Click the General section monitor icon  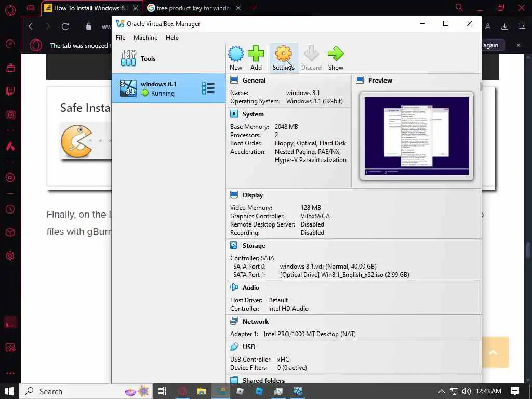tap(234, 80)
